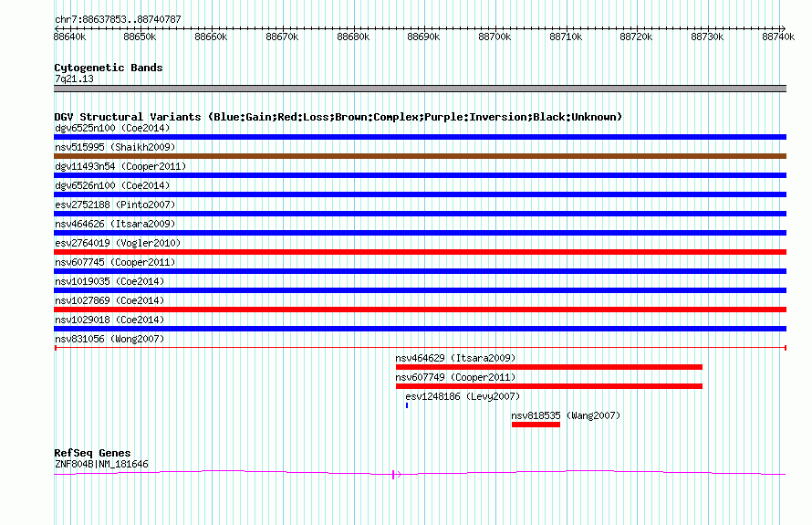The image size is (812, 525).
Task: Click the esv2764019 (Vogler2010) label text
Action: tap(118, 243)
